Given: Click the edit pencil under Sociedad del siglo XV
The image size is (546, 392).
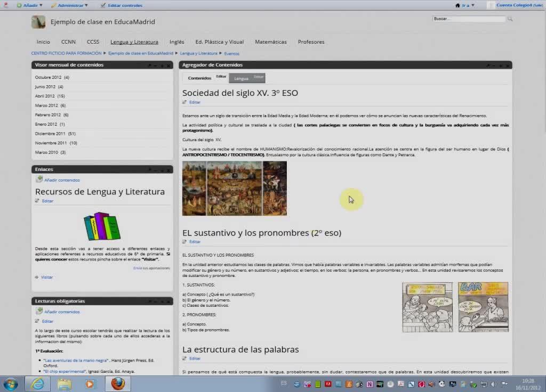Looking at the screenshot, I should [x=184, y=102].
